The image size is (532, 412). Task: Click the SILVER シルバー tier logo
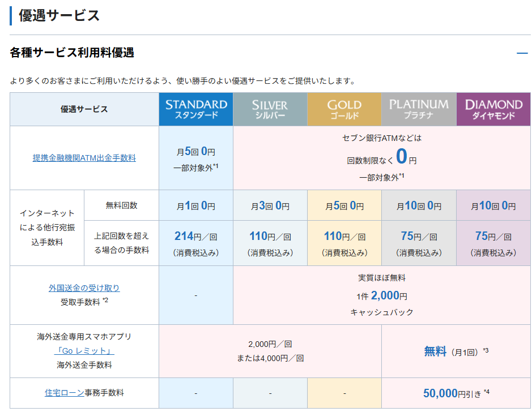tap(270, 109)
